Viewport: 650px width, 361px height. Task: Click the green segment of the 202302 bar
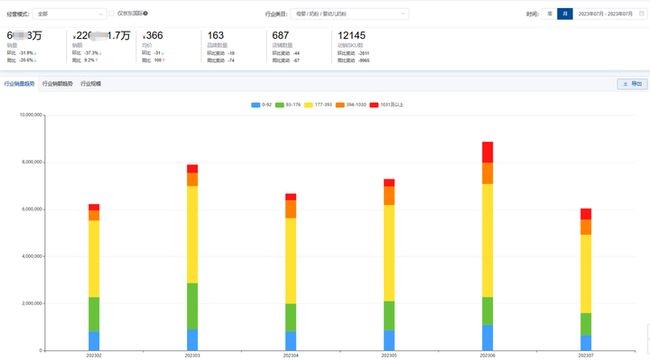[x=94, y=314]
